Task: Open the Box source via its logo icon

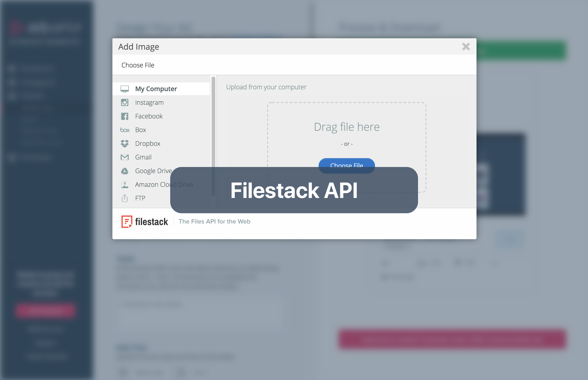Action: pos(125,130)
